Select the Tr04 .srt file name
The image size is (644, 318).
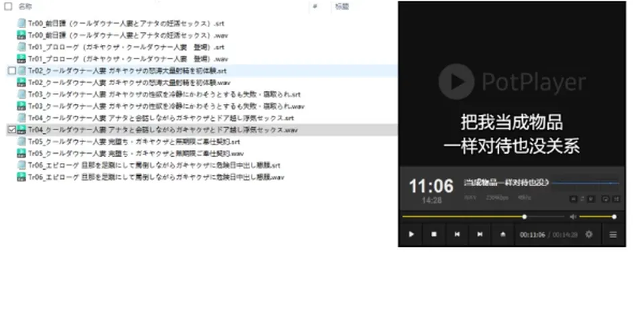click(160, 118)
